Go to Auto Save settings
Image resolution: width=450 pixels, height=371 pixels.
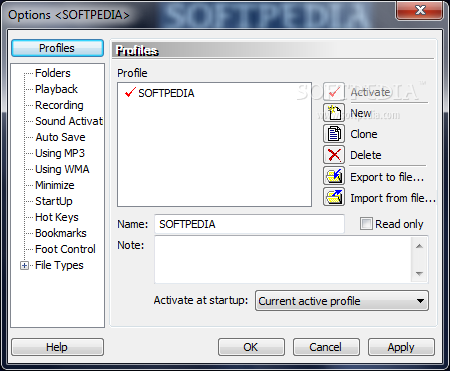(x=60, y=137)
